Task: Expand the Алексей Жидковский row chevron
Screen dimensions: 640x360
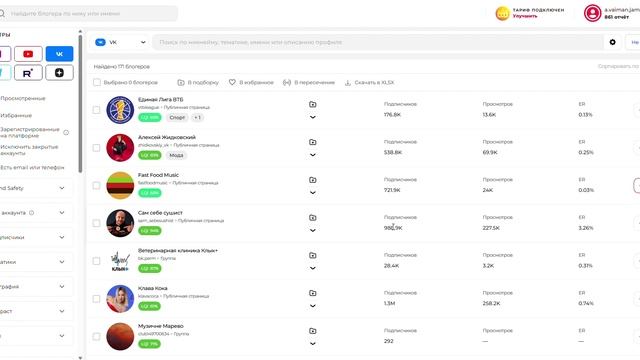Action: [x=313, y=155]
